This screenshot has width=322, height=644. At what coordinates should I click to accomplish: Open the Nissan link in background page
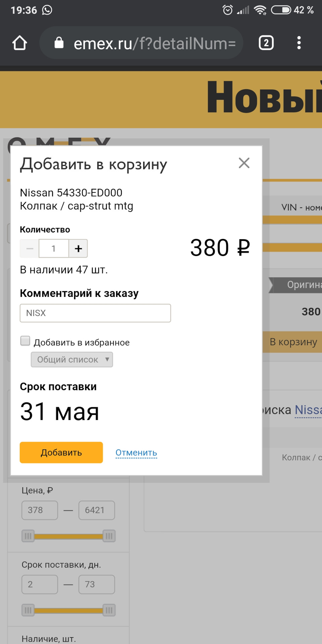[308, 410]
